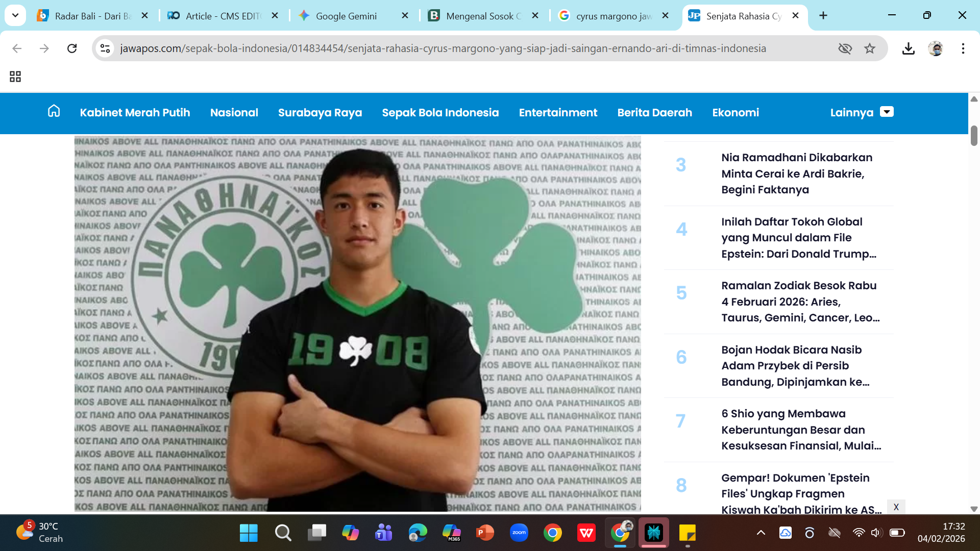The width and height of the screenshot is (980, 551).
Task: Open the Kabinet Merah Putih section
Action: point(135,112)
